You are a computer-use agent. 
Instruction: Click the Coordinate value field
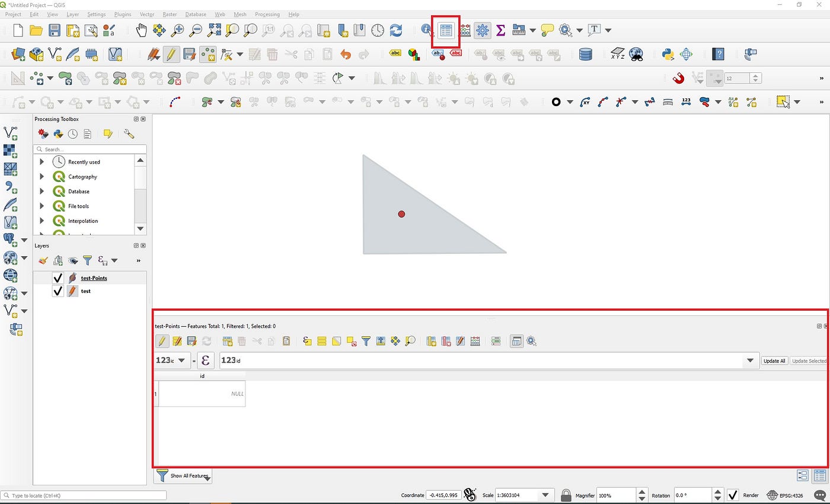pos(443,495)
